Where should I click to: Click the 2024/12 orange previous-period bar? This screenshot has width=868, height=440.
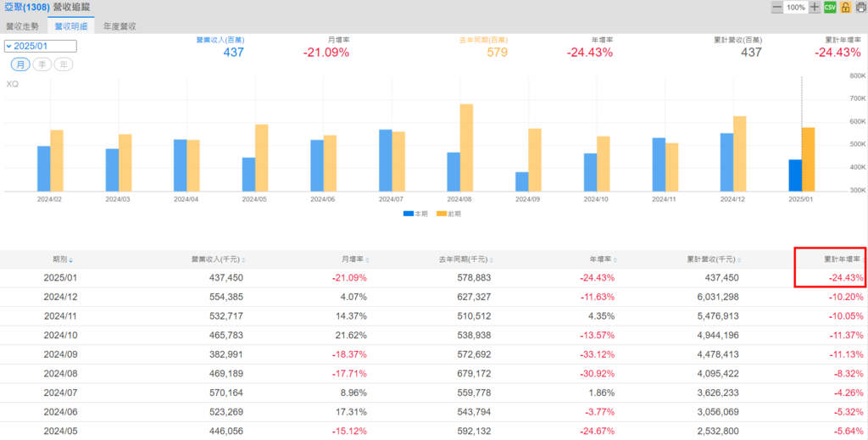click(739, 153)
